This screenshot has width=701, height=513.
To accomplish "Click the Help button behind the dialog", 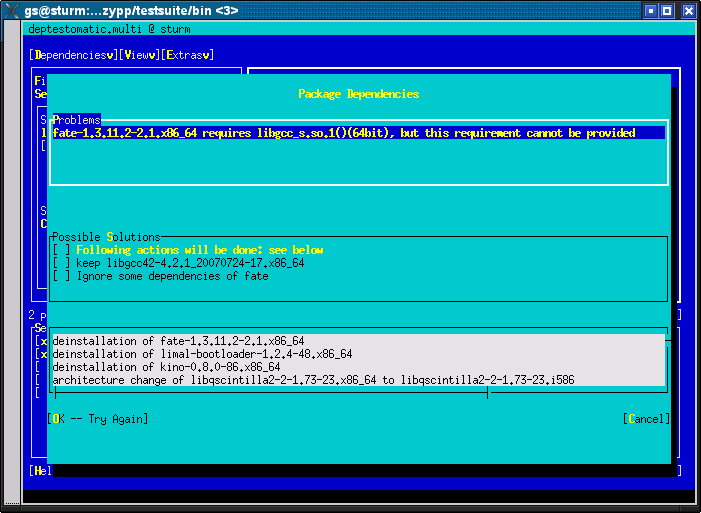I will click(x=40, y=471).
